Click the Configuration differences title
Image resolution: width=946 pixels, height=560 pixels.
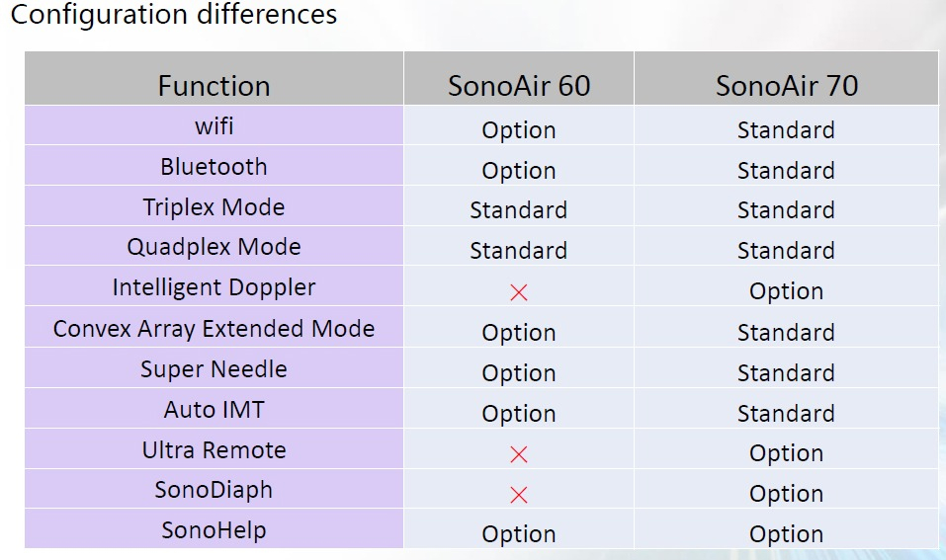tap(174, 15)
